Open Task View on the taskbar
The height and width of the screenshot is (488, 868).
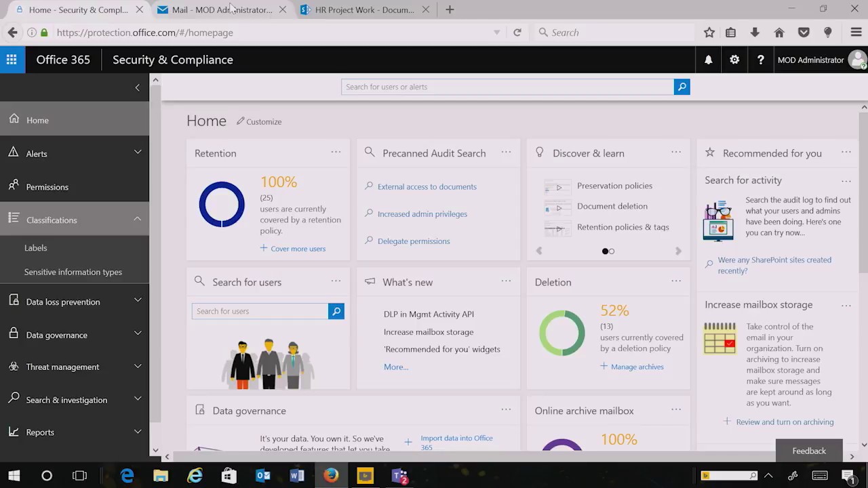[79, 476]
